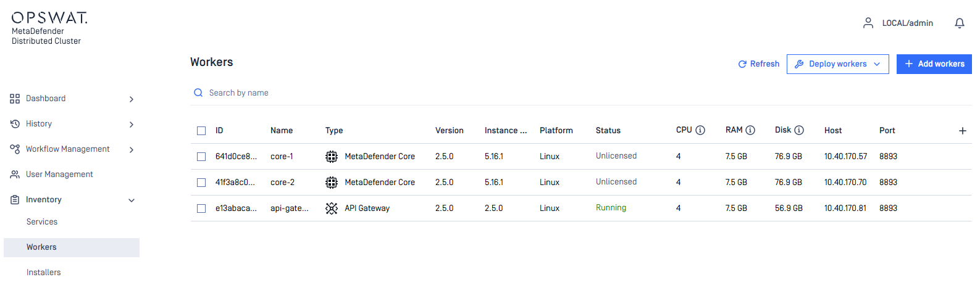980x285 pixels.
Task: Open the Services inventory page
Action: tap(42, 222)
